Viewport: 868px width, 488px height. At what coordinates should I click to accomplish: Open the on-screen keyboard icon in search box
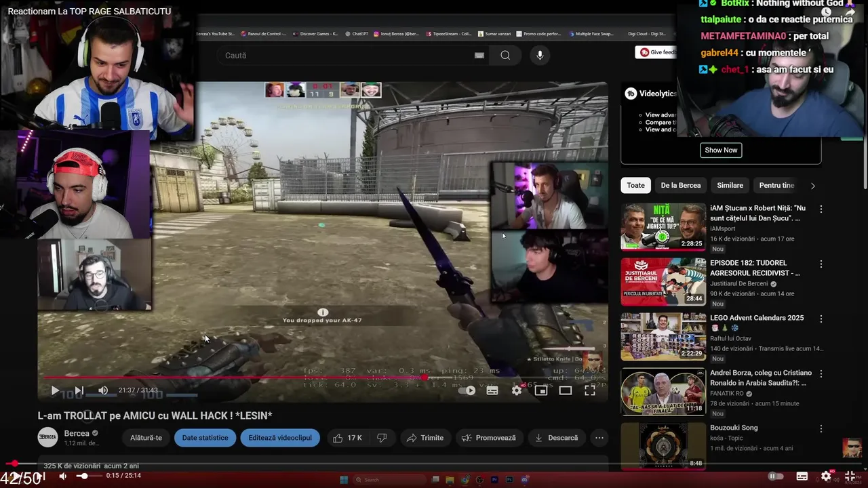[x=479, y=56]
